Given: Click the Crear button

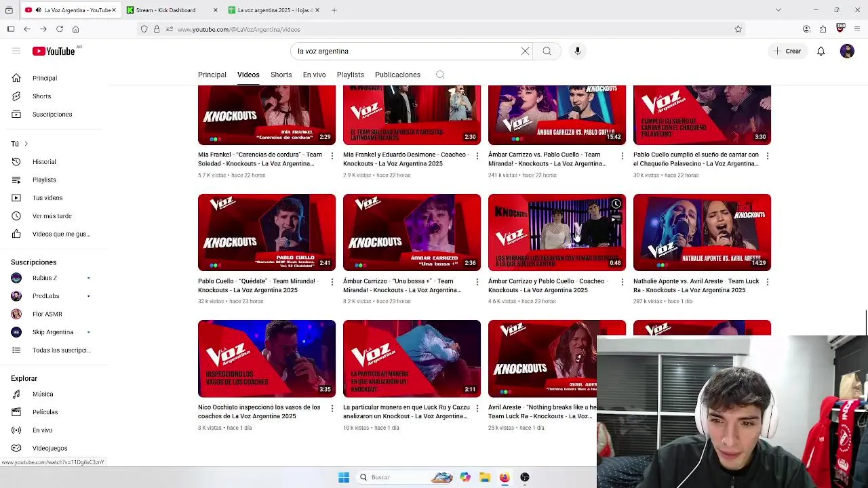Looking at the screenshot, I should click(x=787, y=51).
